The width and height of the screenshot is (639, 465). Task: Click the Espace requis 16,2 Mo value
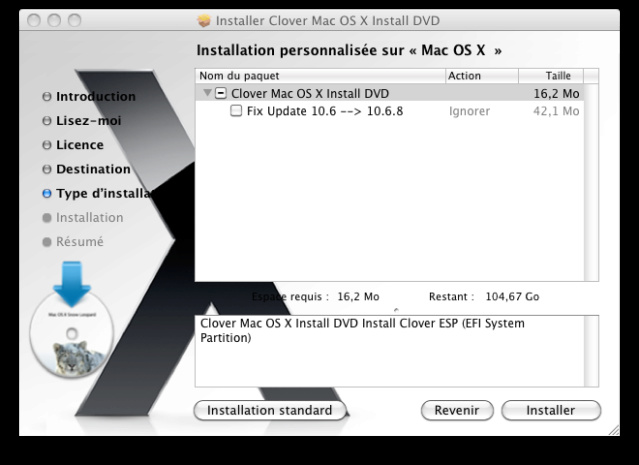coord(358,297)
